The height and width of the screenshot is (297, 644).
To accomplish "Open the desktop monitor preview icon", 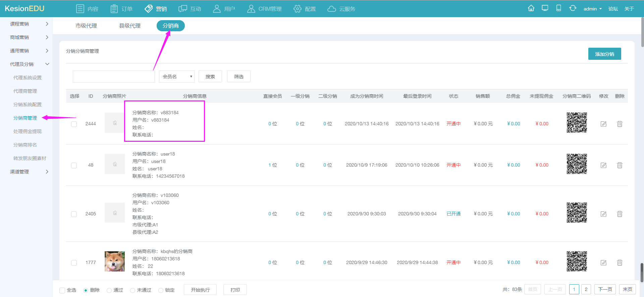I will tap(545, 8).
